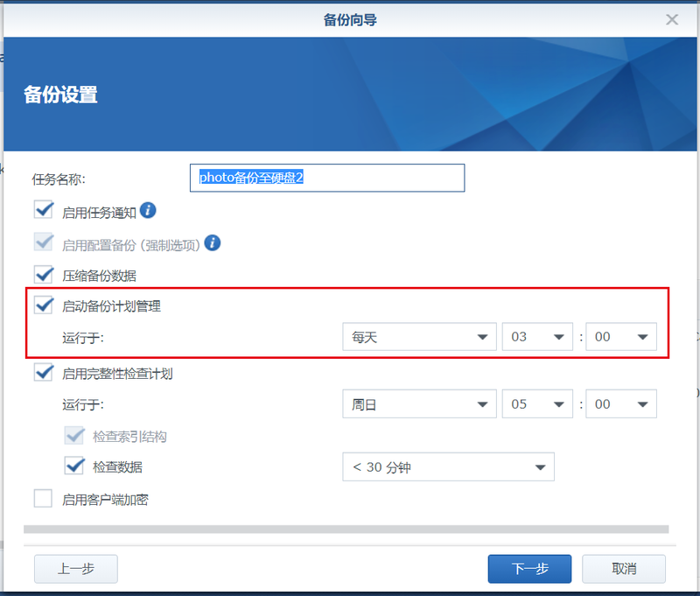Open backup minute dropdown on 每天 row
The width and height of the screenshot is (700, 596).
[620, 337]
